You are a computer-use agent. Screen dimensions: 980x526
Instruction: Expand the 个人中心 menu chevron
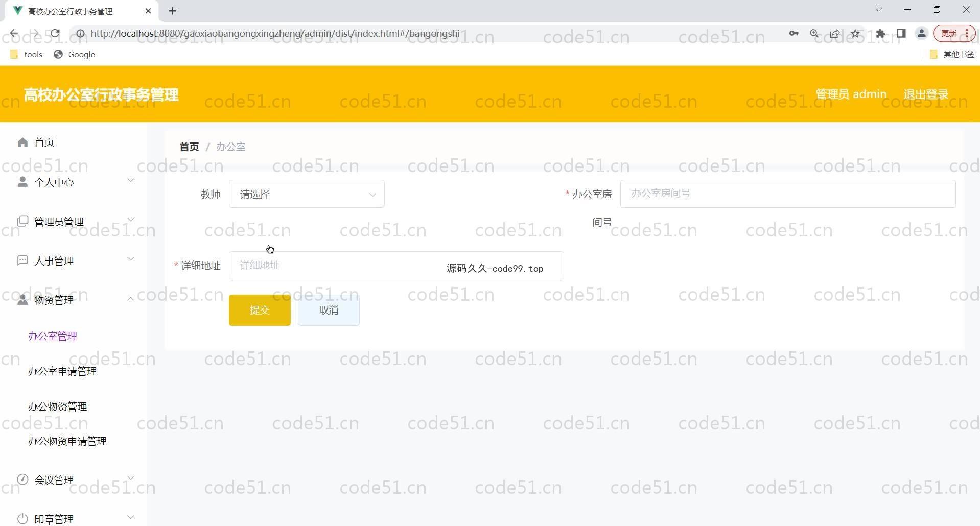click(x=131, y=180)
